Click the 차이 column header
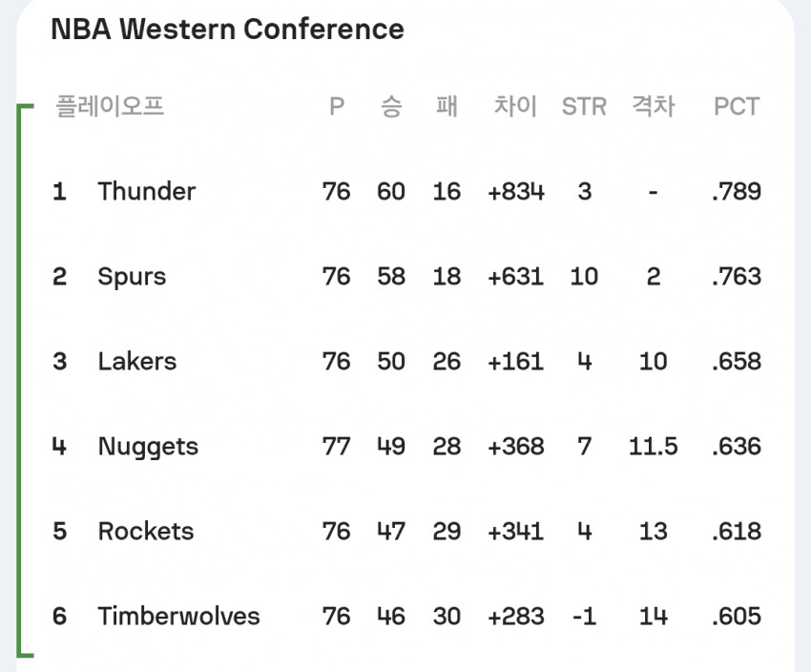 [515, 106]
